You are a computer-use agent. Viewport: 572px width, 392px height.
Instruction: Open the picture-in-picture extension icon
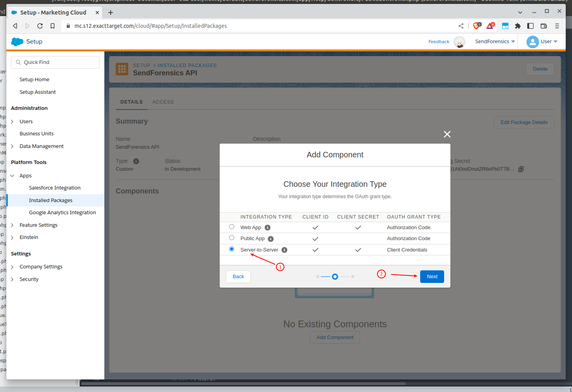505,26
